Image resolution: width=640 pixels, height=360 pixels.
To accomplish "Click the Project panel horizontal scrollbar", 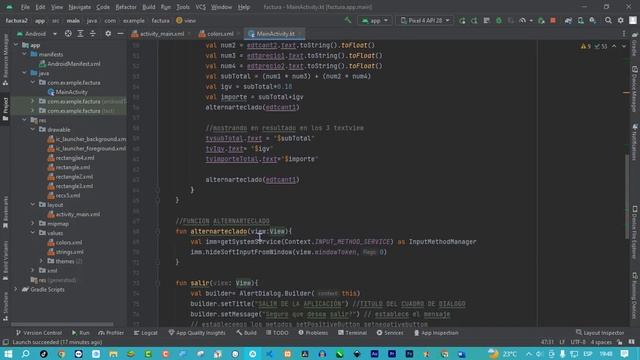I will click(x=62, y=324).
